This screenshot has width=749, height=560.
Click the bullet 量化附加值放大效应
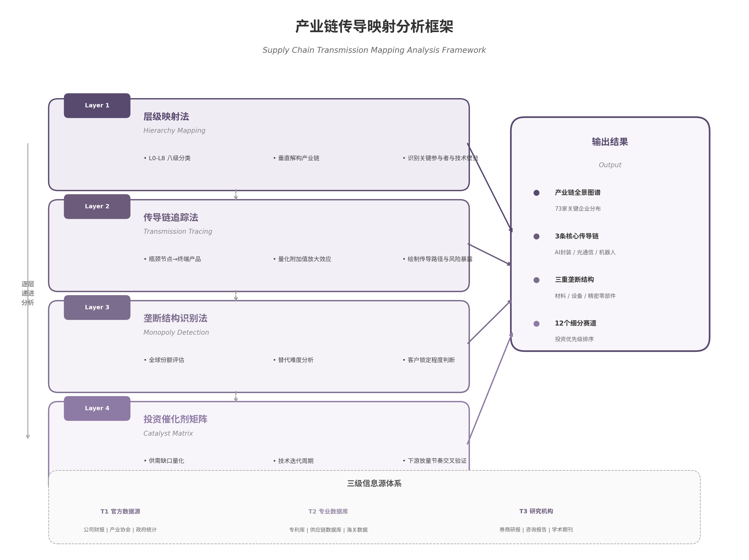coord(302,259)
